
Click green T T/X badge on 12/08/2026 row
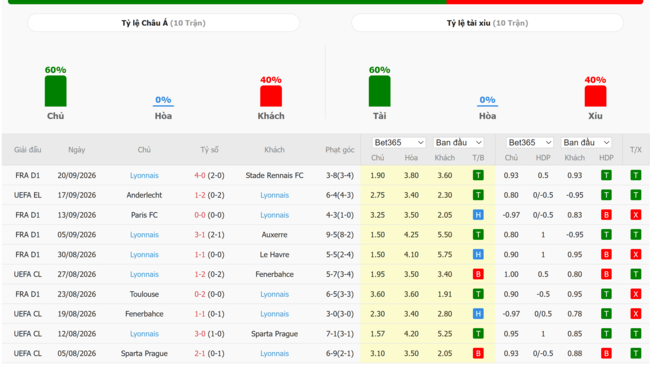(635, 334)
